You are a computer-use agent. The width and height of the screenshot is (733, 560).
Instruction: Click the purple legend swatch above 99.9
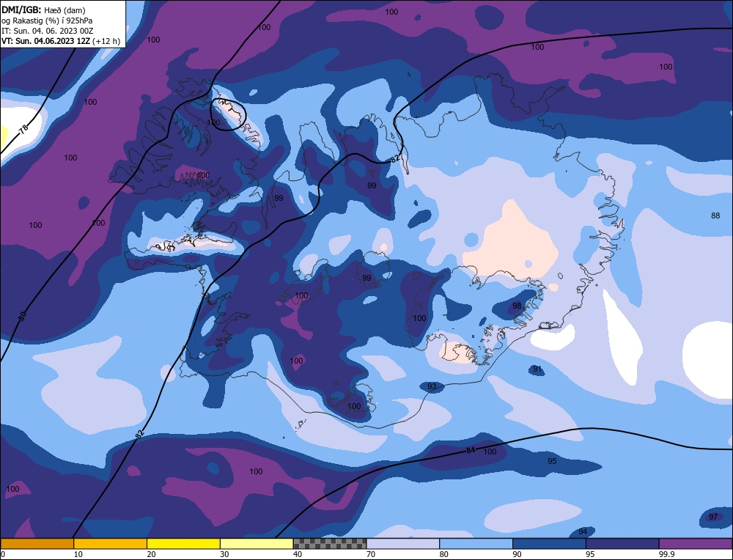(696, 544)
